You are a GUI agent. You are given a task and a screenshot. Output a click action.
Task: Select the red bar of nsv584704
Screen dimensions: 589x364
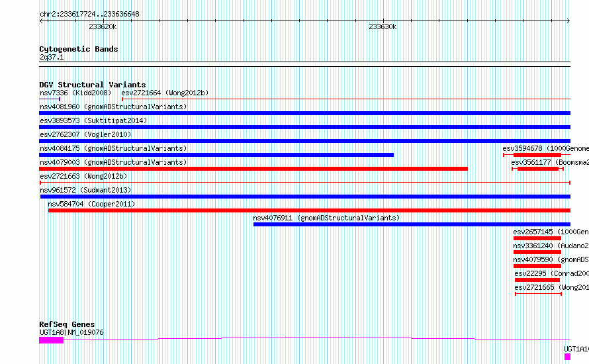[x=309, y=210]
